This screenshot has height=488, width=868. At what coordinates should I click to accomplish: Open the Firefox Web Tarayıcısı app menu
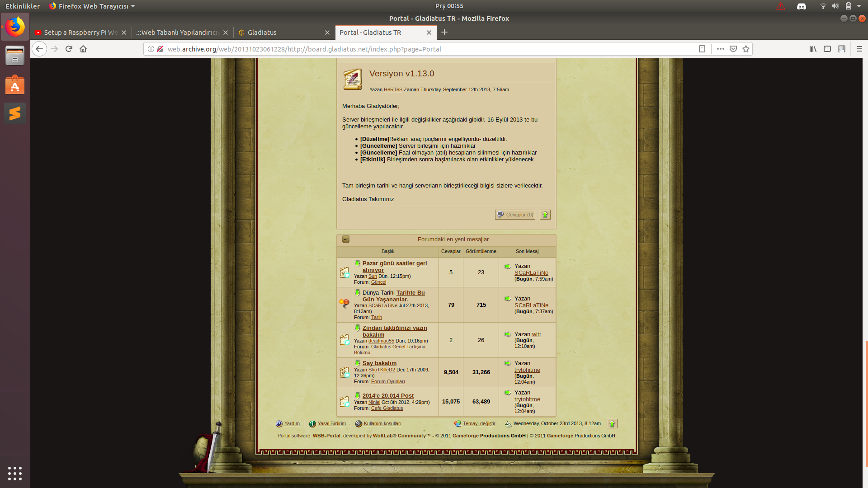92,6
